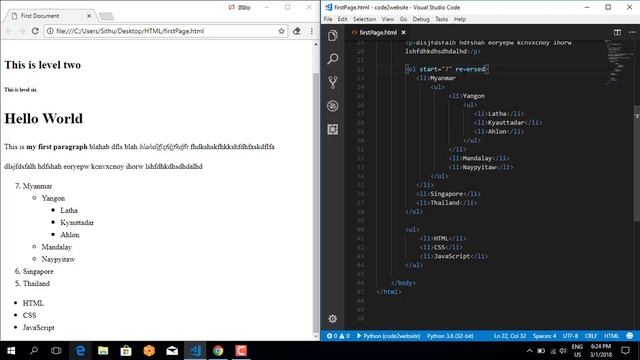640x360 pixels.
Task: Open Task View on the taskbar
Action: coord(56,351)
